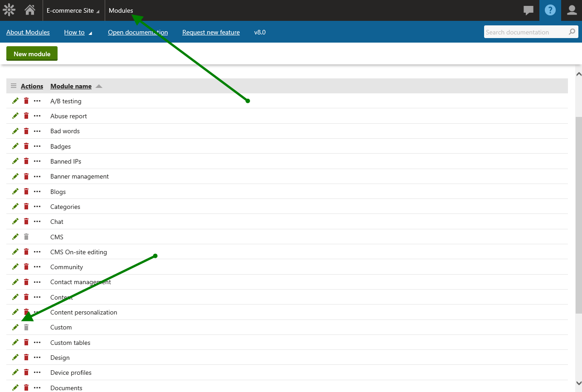The width and height of the screenshot is (582, 392).
Task: Open more actions for Chat module
Action: (x=37, y=222)
